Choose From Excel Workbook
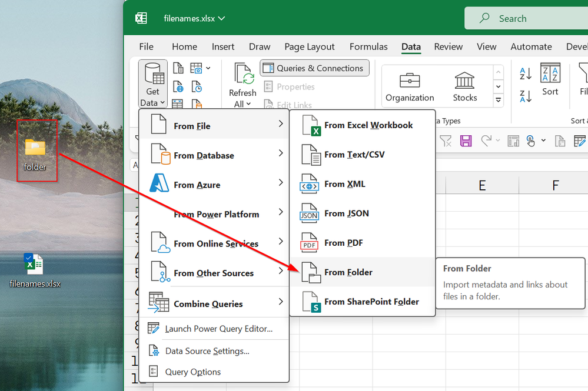The height and width of the screenshot is (391, 588). pos(362,125)
